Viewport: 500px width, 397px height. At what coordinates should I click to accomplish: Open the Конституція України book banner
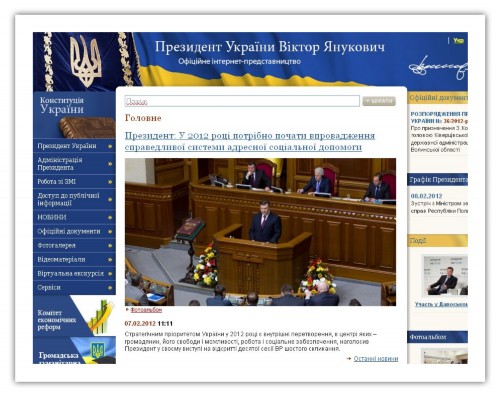pos(74,115)
